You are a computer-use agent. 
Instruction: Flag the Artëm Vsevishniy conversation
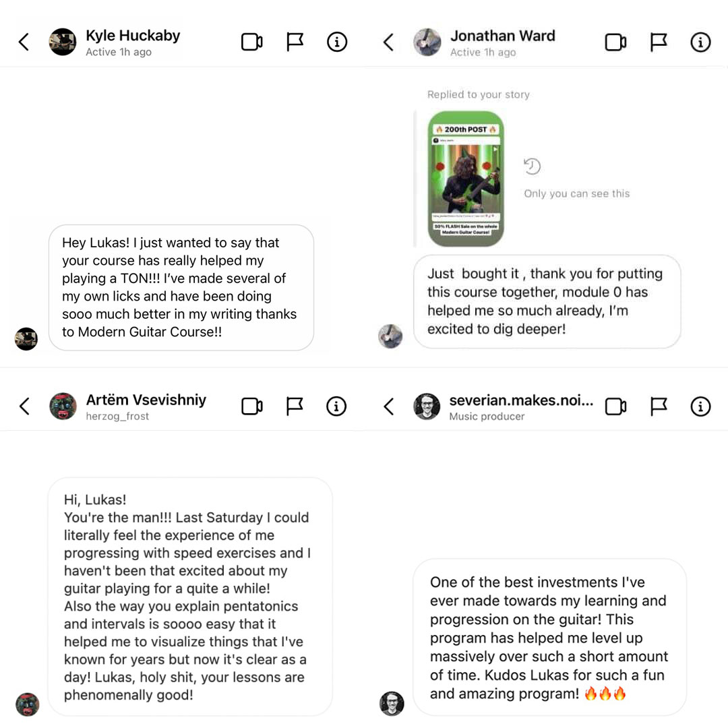point(295,406)
